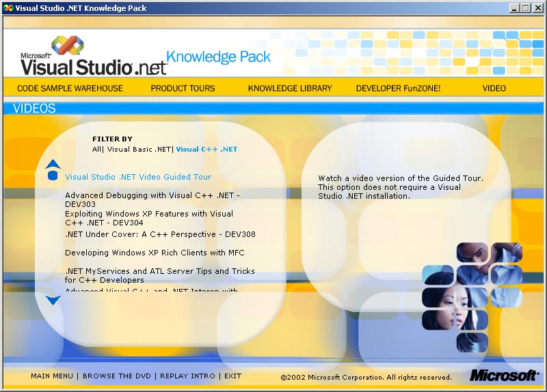Click the VIDEOS section heading
Screen dimensions: 547x392
click(34, 109)
